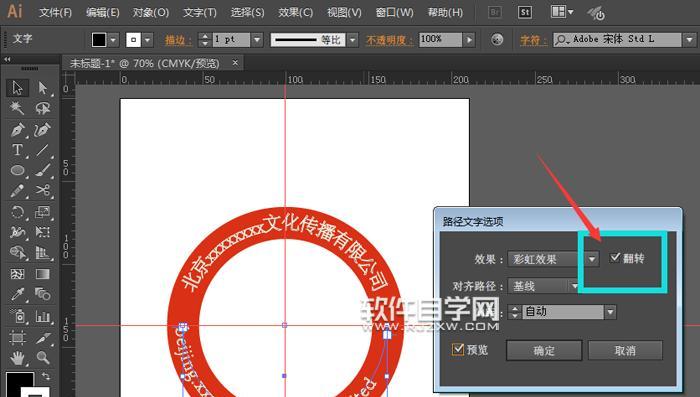This screenshot has width=700, height=397.
Task: Select the Direct Selection tool
Action: [x=42, y=88]
